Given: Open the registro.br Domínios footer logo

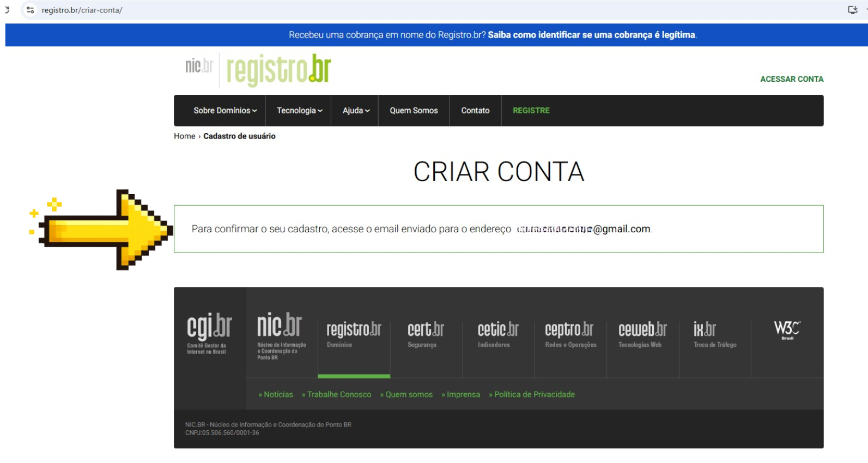Looking at the screenshot, I should (354, 334).
